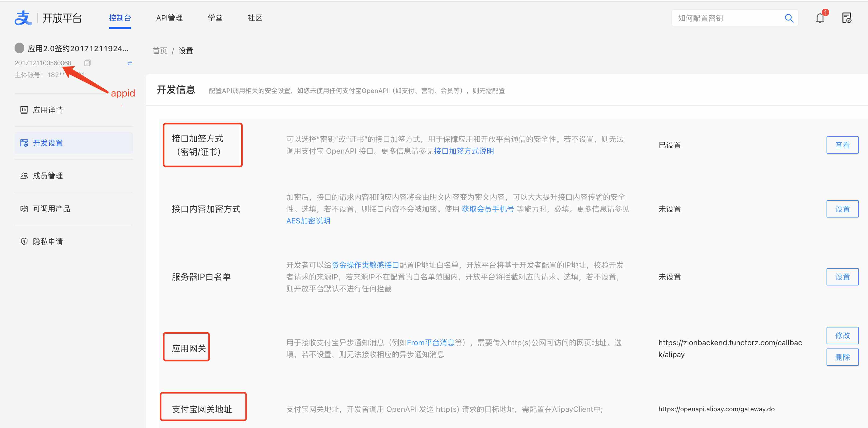Go to the 学堂 tab

[x=215, y=18]
